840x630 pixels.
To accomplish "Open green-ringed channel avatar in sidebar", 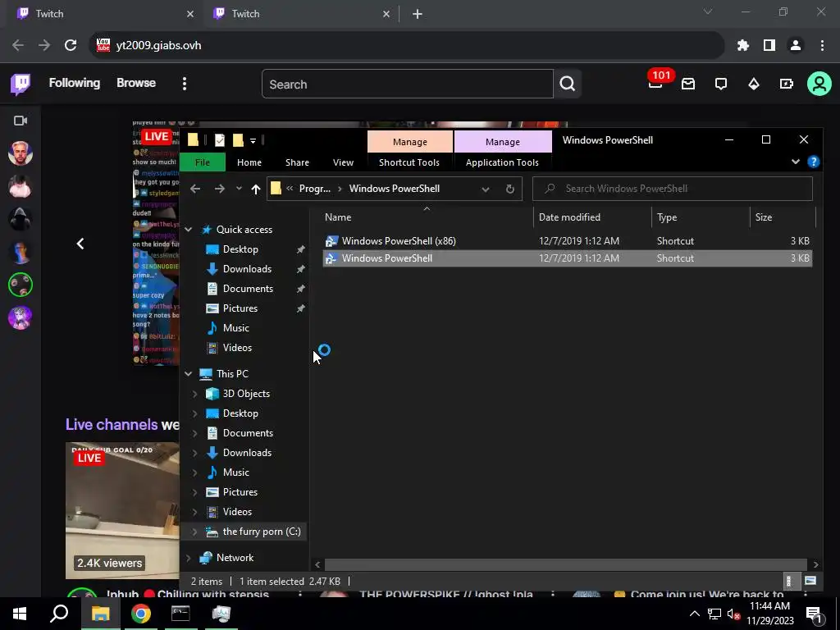I will point(21,285).
